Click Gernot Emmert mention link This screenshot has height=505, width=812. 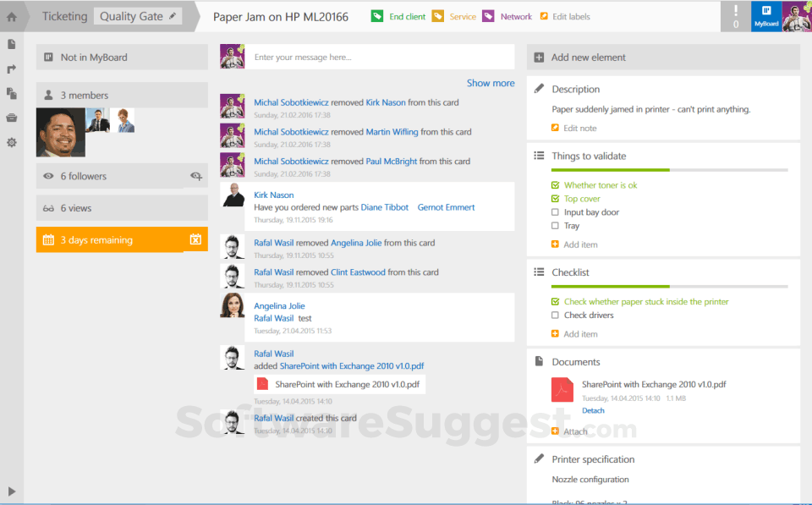coord(446,207)
